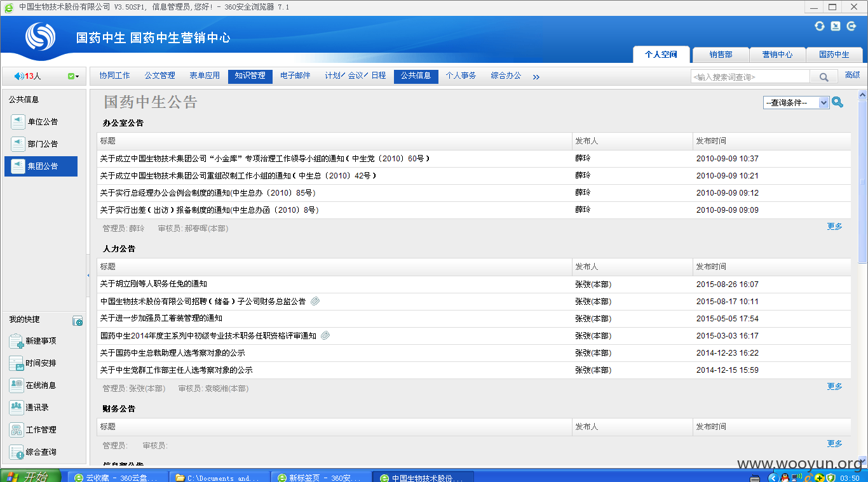Screen dimensions: 868x482
Task: Expand more menus with the double-chevron
Action: [x=536, y=77]
